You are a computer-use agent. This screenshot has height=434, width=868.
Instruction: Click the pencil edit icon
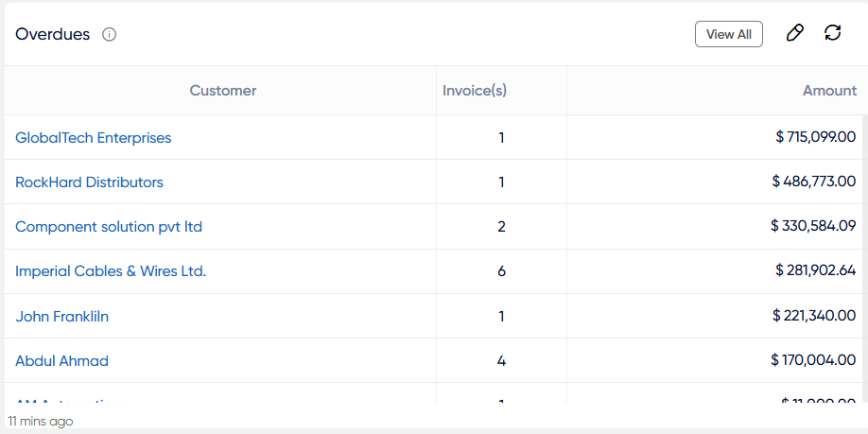[794, 33]
